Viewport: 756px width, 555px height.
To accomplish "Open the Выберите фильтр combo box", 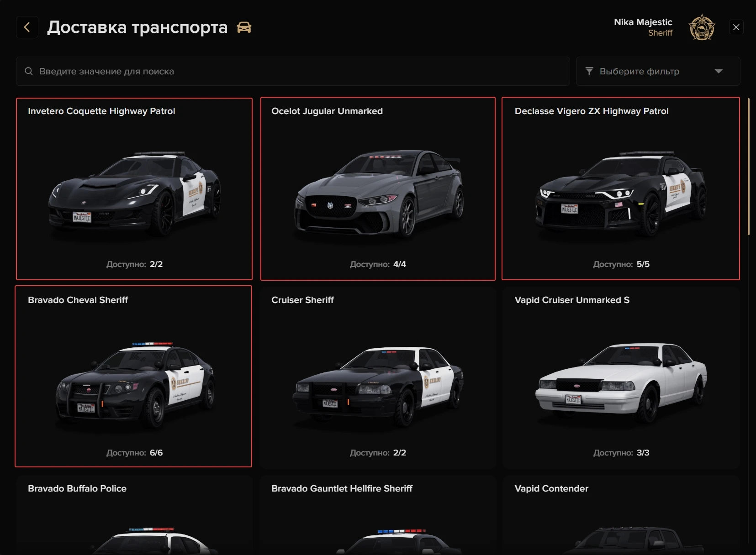I will (x=658, y=71).
